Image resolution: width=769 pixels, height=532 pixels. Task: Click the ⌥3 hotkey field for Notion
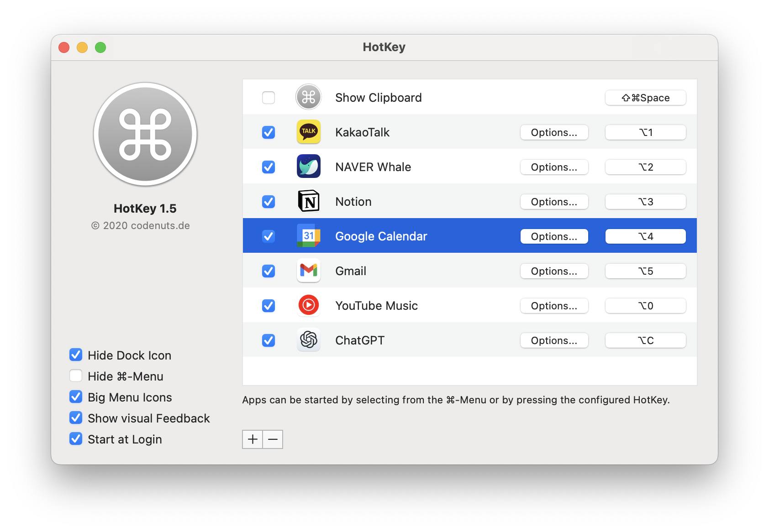(x=646, y=202)
